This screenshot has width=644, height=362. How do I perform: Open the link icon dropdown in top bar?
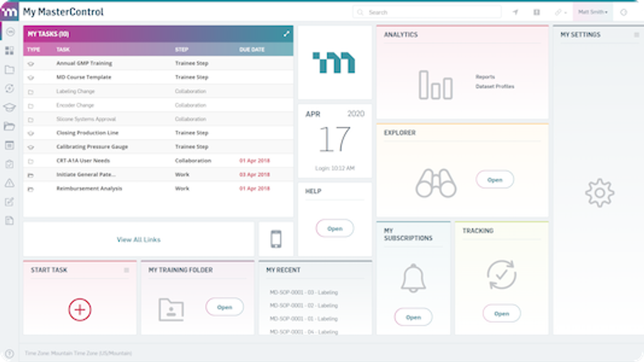tap(561, 12)
